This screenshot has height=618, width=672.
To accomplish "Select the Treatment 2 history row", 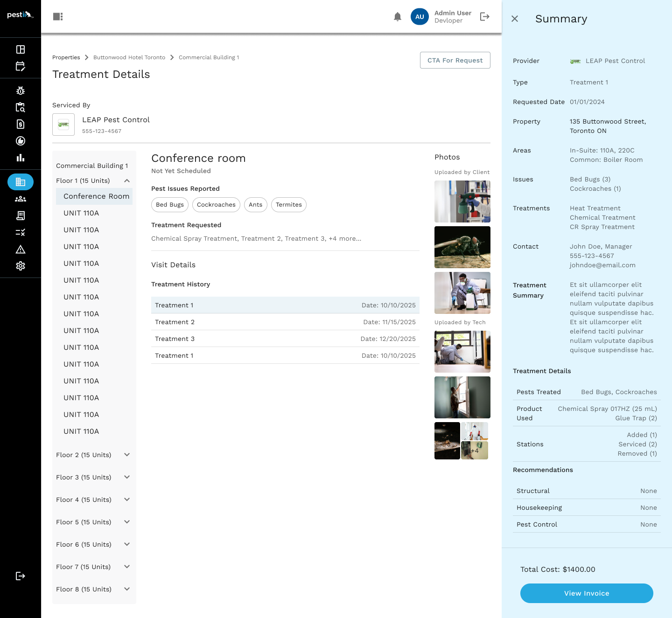I will [285, 322].
